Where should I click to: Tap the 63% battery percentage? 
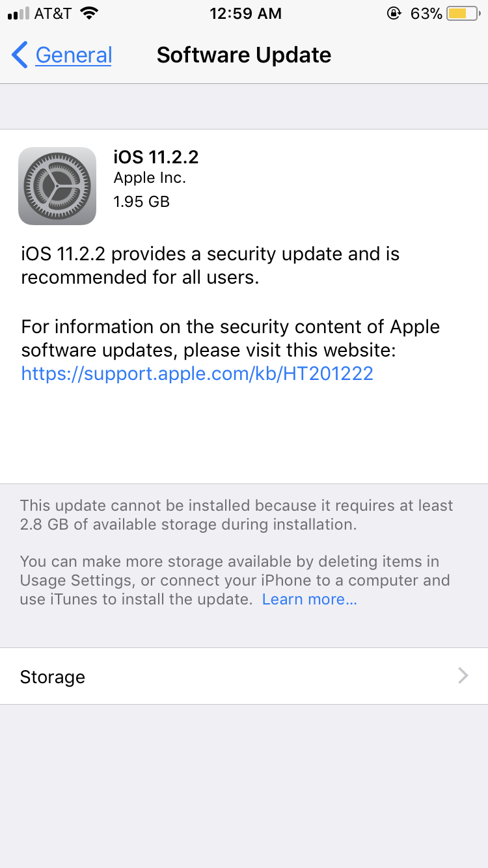(x=426, y=14)
